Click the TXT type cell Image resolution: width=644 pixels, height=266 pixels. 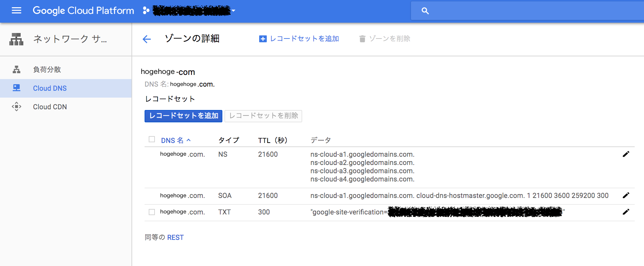[x=224, y=212]
